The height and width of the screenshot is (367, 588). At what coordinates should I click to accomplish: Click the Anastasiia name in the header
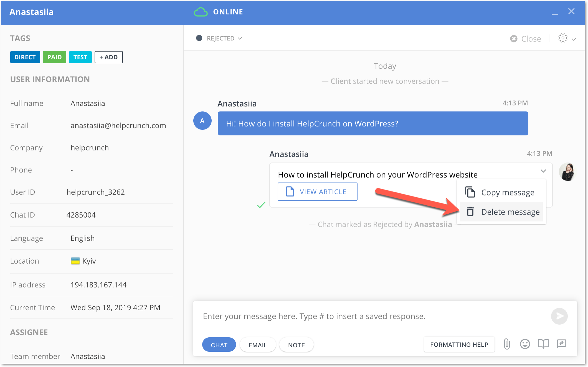(x=31, y=12)
